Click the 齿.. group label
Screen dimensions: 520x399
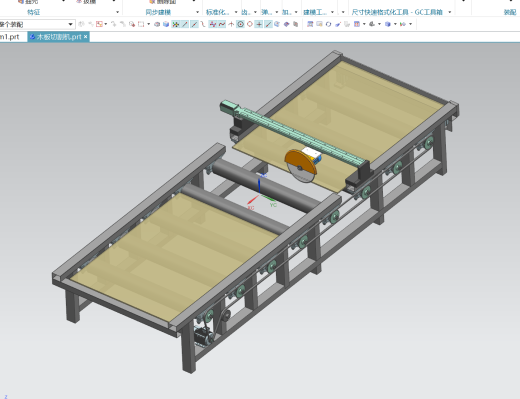click(x=246, y=12)
